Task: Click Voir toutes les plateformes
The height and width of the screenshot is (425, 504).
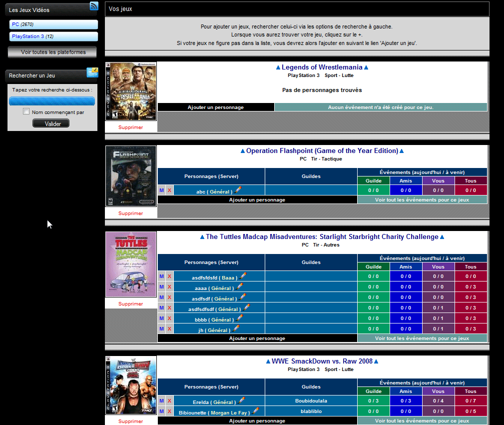Action: click(52, 52)
